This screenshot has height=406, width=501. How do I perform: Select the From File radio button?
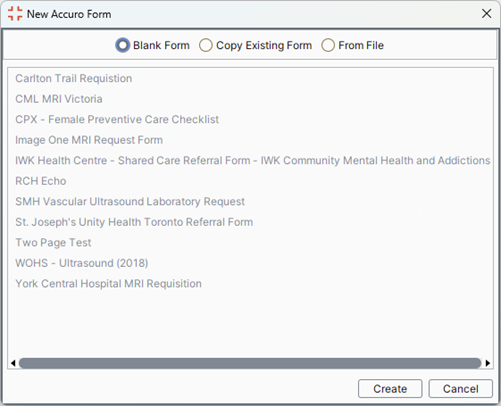click(328, 45)
